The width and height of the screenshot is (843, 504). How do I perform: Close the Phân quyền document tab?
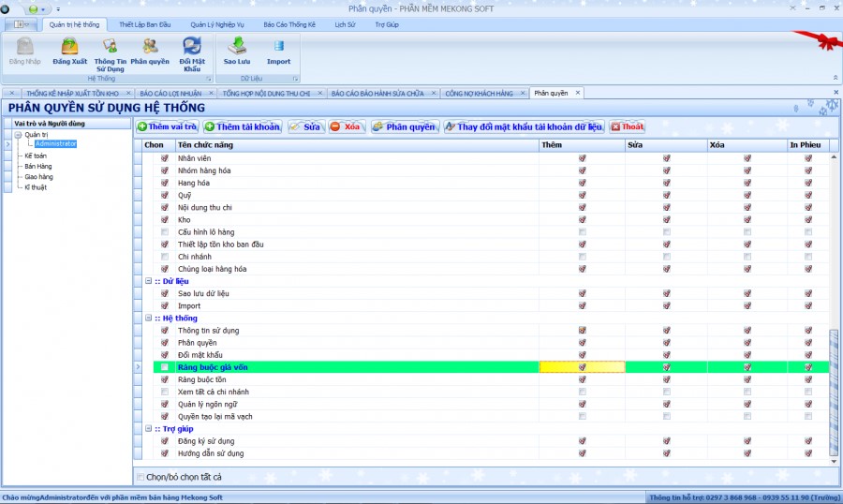578,93
